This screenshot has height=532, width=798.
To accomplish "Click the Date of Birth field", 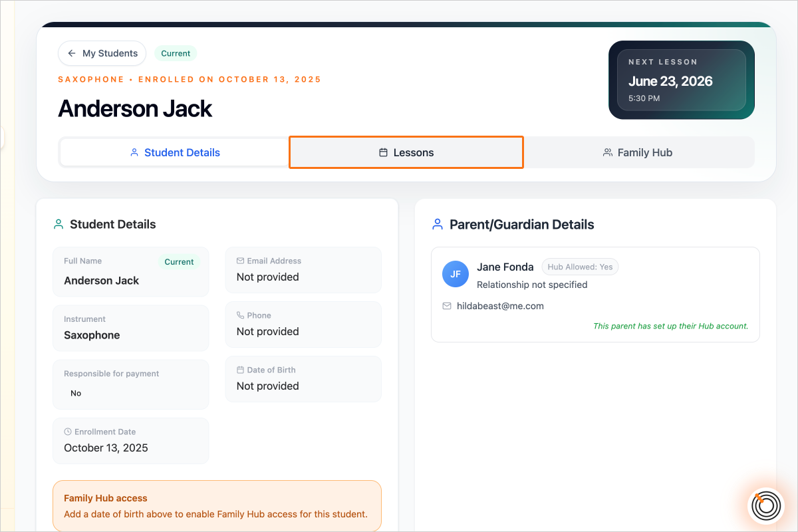I will point(303,379).
